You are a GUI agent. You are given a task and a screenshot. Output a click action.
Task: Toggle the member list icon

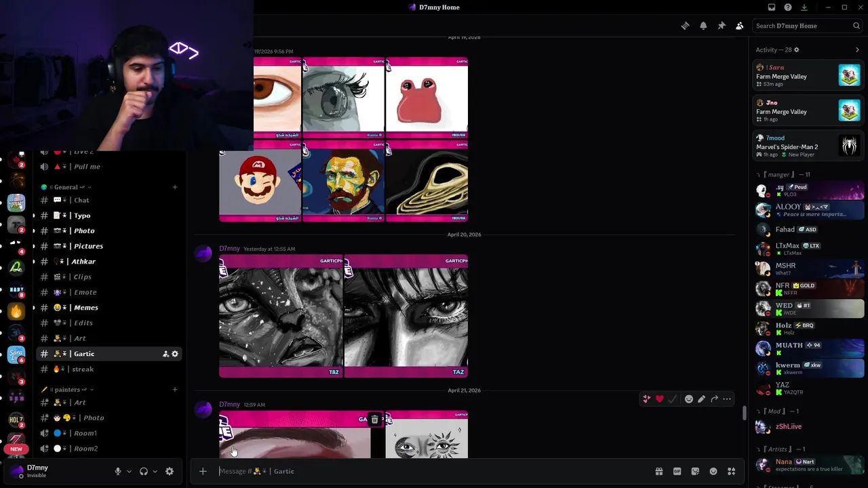[739, 26]
